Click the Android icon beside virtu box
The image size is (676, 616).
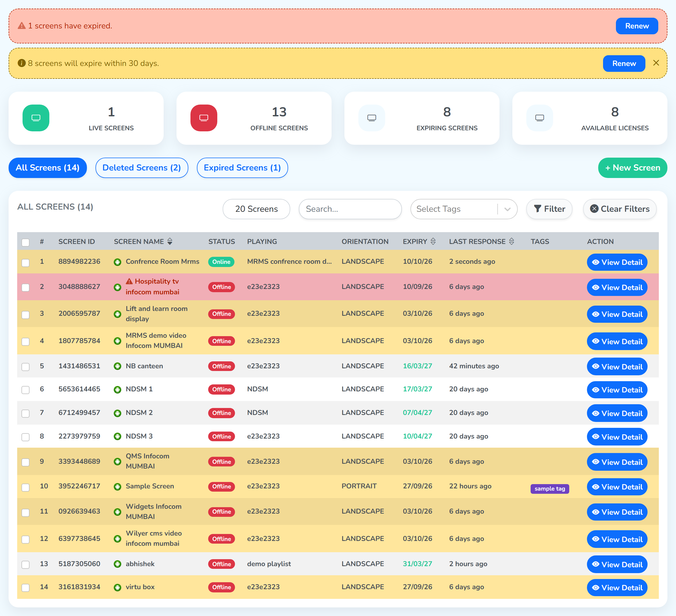[117, 587]
